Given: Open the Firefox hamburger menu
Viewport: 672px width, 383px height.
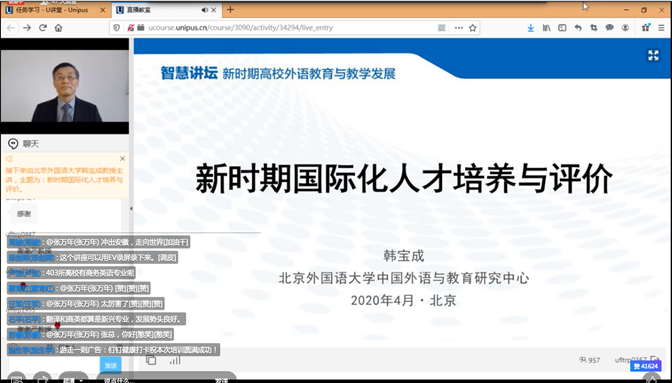Looking at the screenshot, I should tap(661, 28).
